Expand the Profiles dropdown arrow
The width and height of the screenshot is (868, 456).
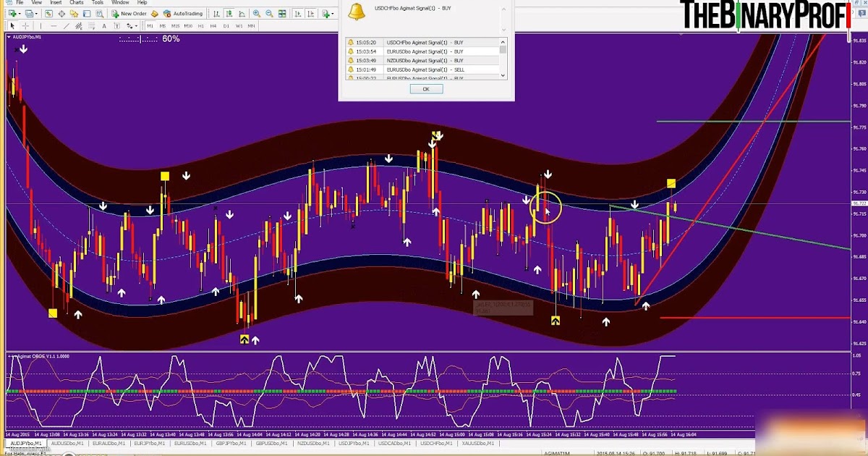click(x=36, y=13)
